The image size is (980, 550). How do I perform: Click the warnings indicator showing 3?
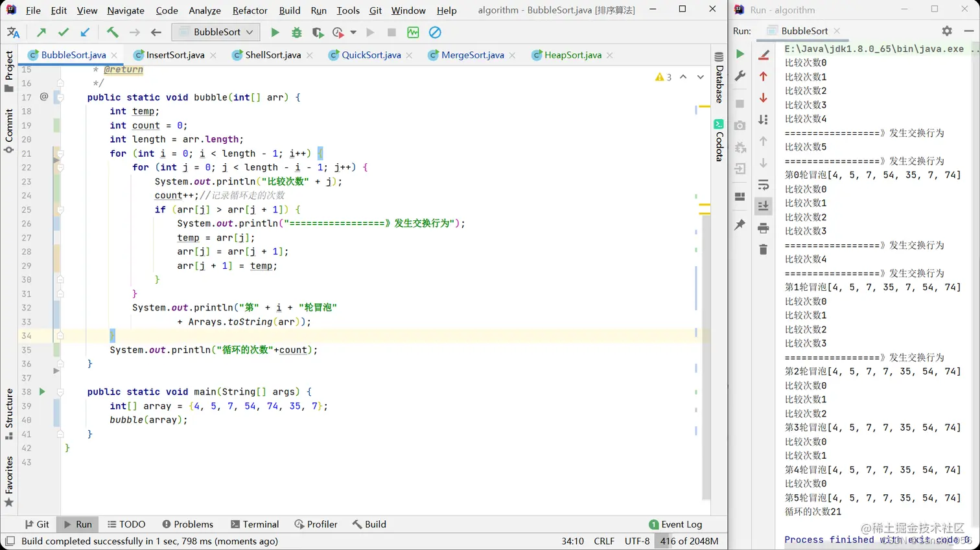[663, 77]
